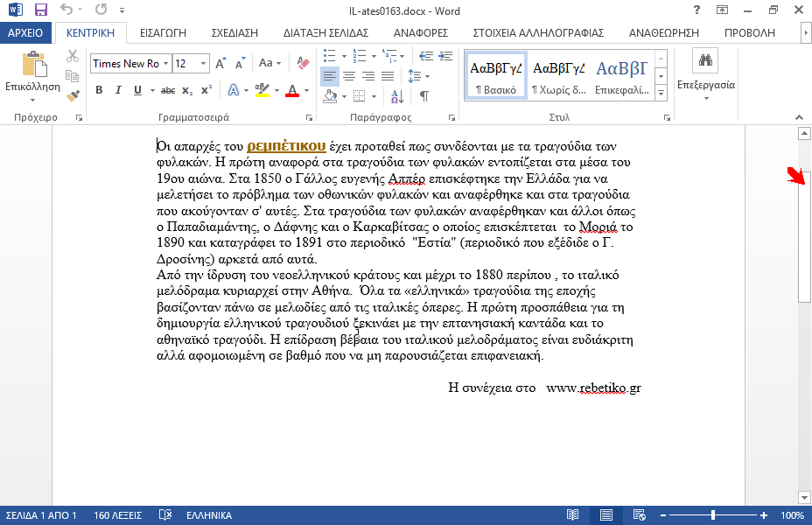The image size is (812, 525).
Task: Open the font size dropdown
Action: 203,64
